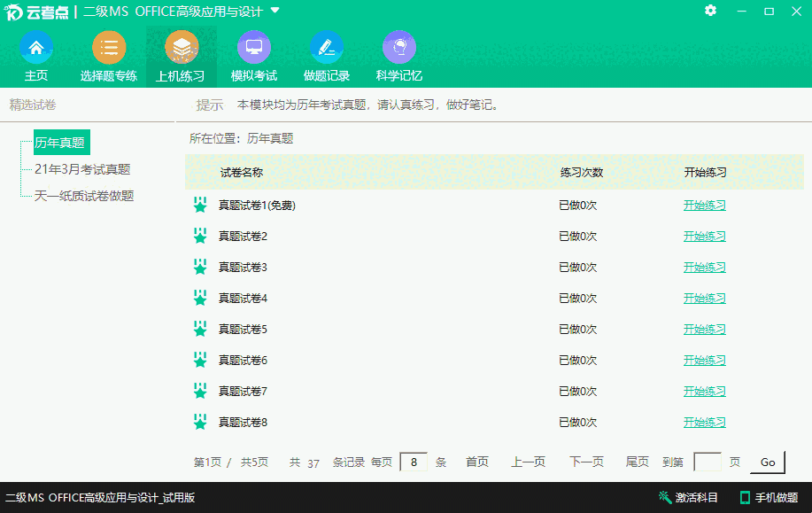Click the settings gear in title bar

coord(710,12)
